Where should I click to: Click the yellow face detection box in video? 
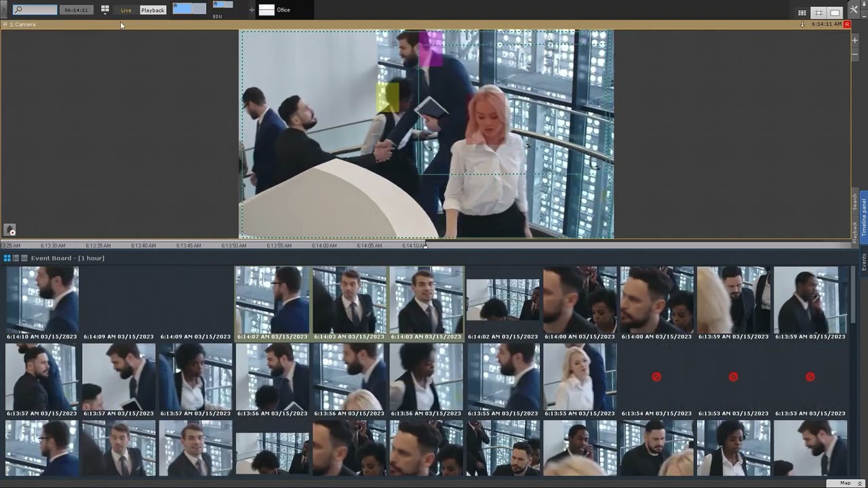pos(388,98)
